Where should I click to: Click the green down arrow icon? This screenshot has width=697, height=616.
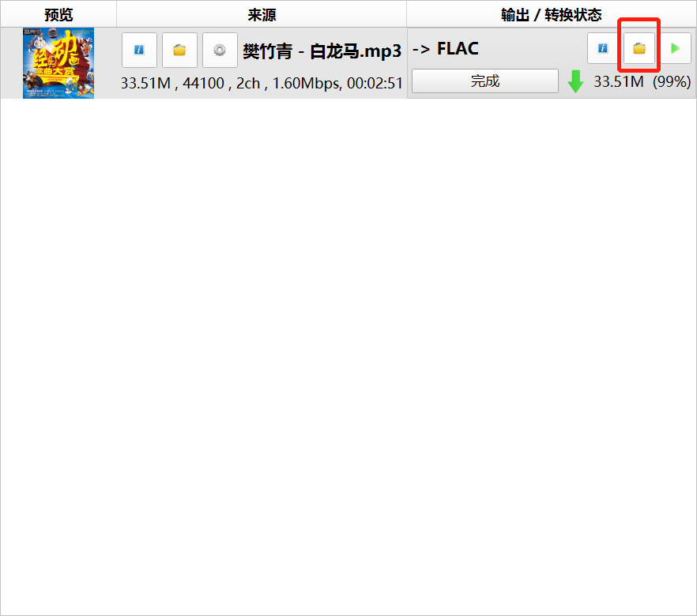[575, 81]
